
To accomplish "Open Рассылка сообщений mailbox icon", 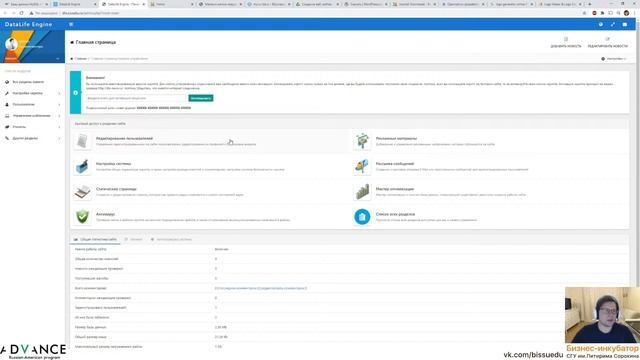I will point(362,167).
